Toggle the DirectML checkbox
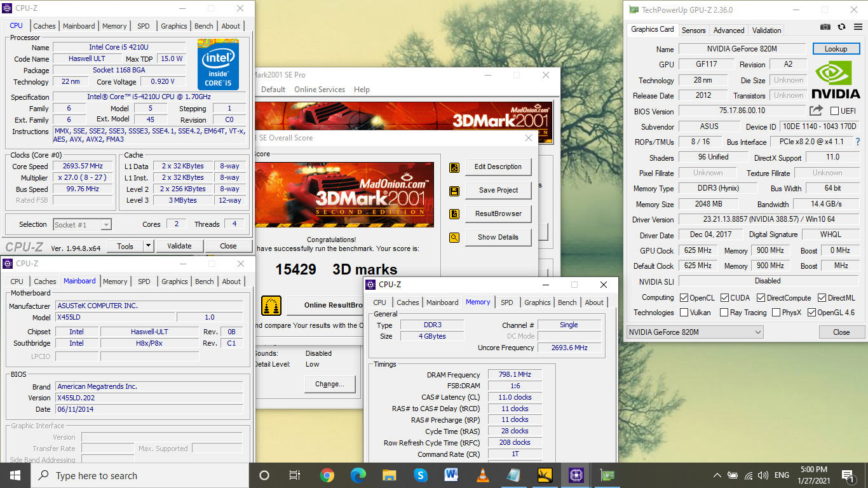Image resolution: width=868 pixels, height=488 pixels. point(822,297)
